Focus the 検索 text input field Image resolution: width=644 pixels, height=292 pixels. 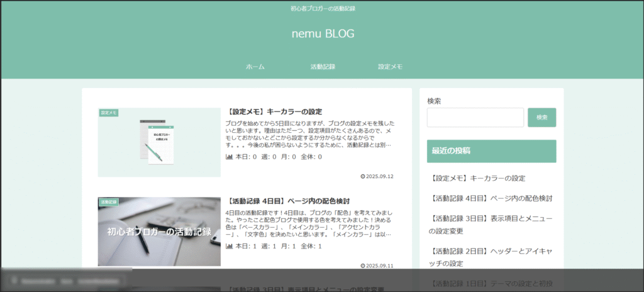475,118
